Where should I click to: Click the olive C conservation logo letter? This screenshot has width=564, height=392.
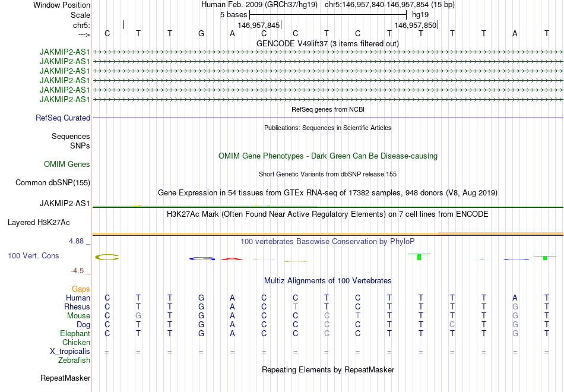pyautogui.click(x=107, y=257)
